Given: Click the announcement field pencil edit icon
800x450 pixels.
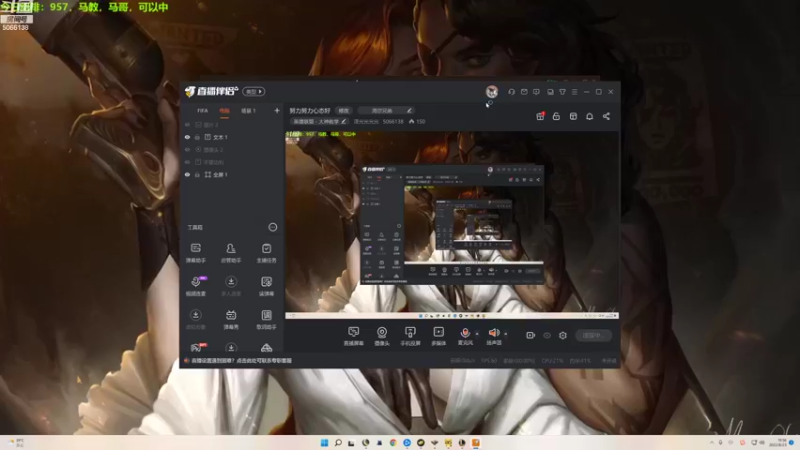Looking at the screenshot, I should tap(409, 111).
